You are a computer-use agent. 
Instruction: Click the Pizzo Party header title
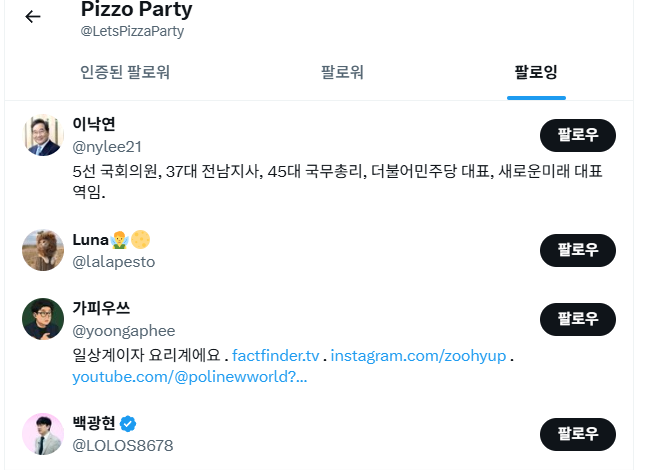pos(136,10)
